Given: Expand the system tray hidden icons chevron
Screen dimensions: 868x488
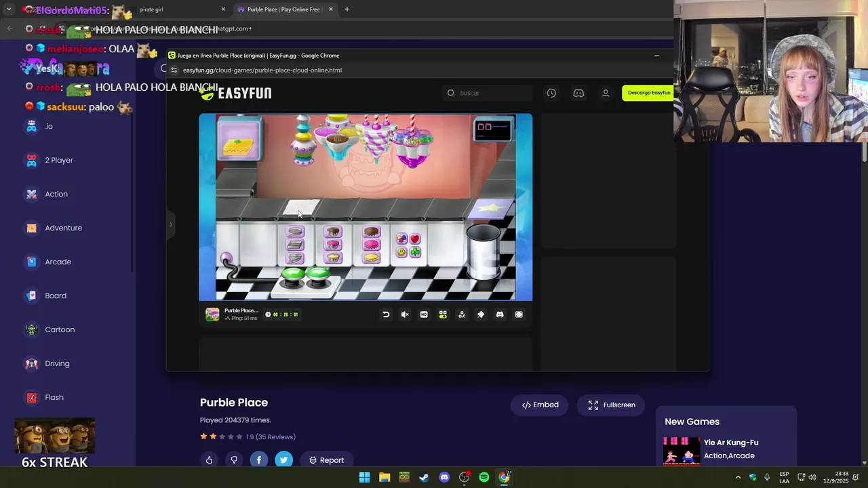Looking at the screenshot, I should point(738,477).
